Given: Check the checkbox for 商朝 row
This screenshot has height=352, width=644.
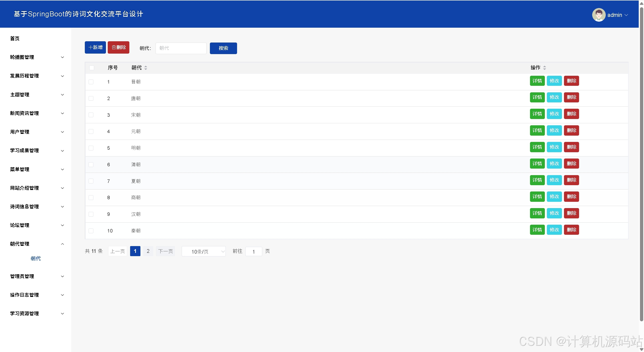Looking at the screenshot, I should tap(91, 198).
